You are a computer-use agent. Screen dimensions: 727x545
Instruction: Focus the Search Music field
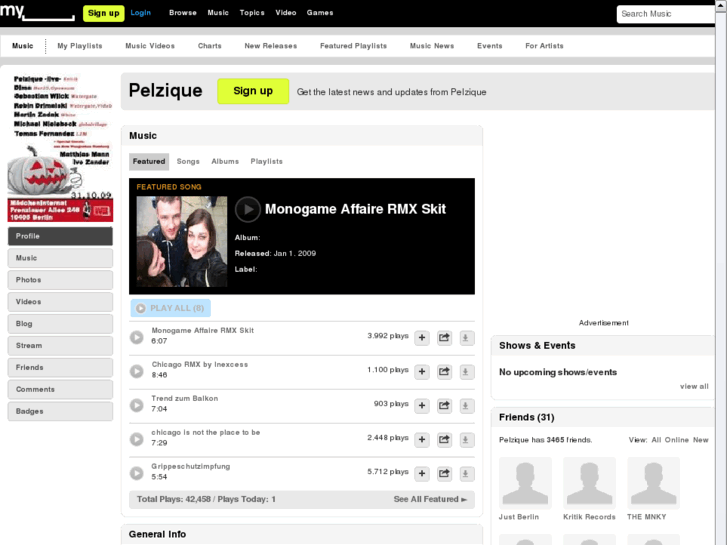(666, 14)
